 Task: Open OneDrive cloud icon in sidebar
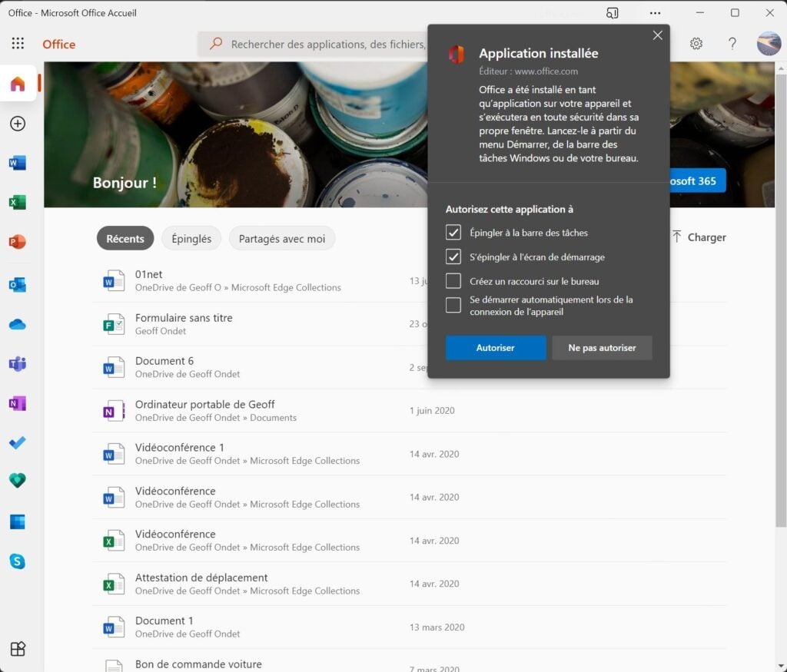click(x=18, y=324)
